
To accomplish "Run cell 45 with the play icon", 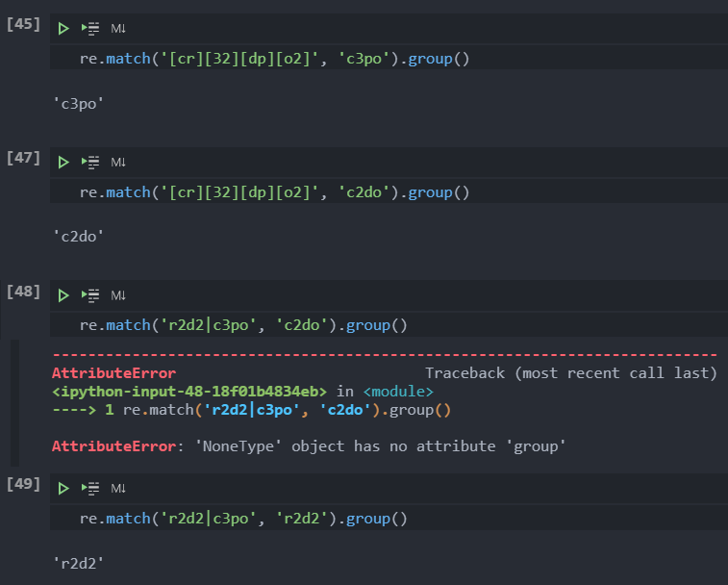I will click(x=63, y=29).
